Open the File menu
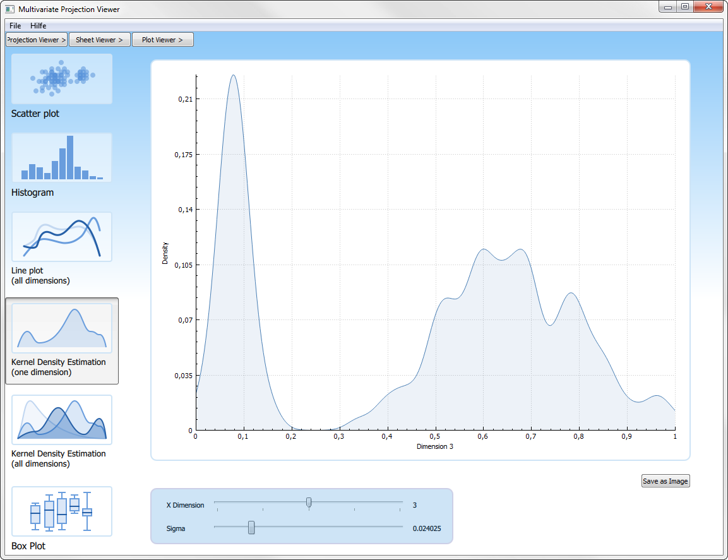Image resolution: width=728 pixels, height=560 pixels. click(15, 26)
